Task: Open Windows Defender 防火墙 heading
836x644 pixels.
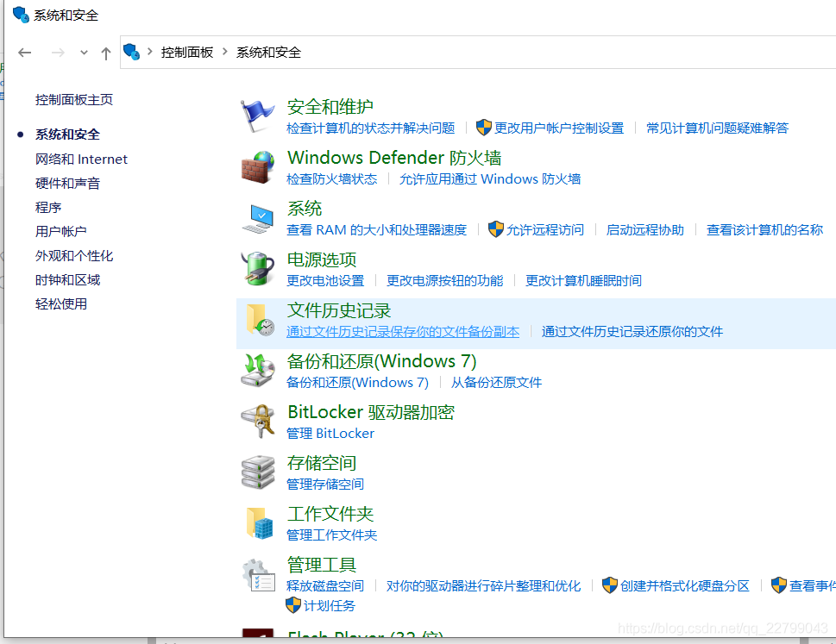Action: pos(394,158)
